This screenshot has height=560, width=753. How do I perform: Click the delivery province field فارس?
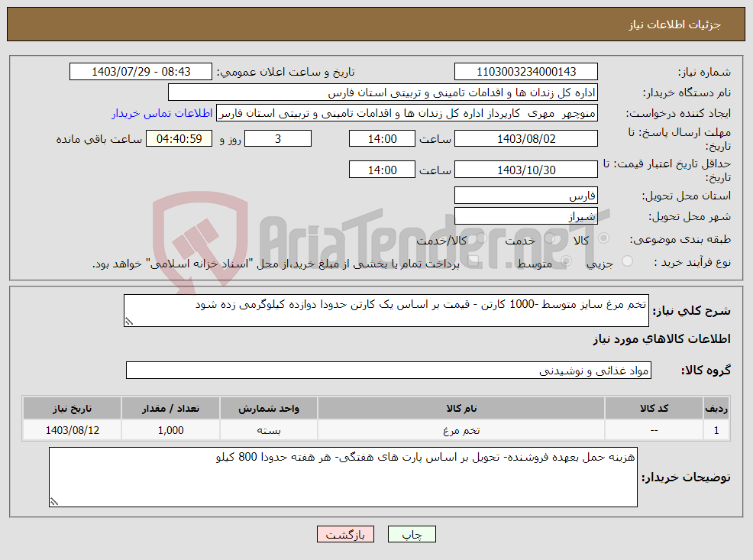click(x=526, y=196)
